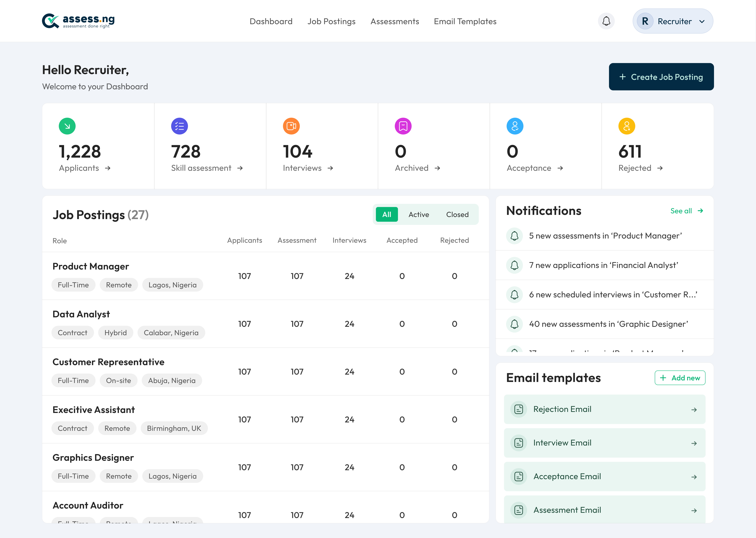756x538 pixels.
Task: Click the arrow beside Applicants label
Action: tap(108, 168)
